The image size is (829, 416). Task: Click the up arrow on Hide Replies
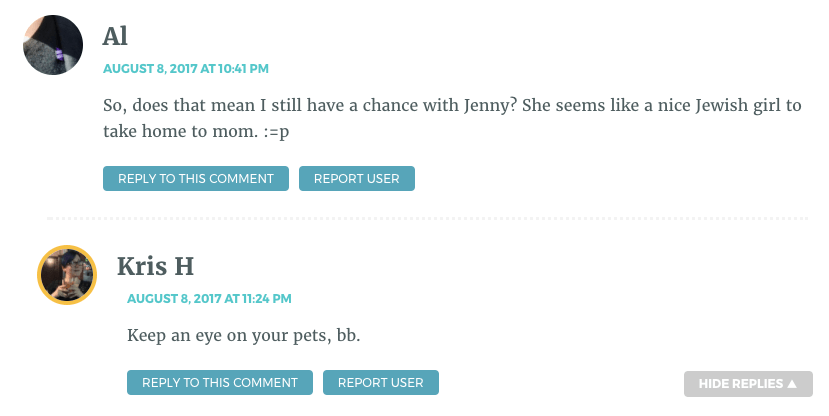click(x=792, y=384)
